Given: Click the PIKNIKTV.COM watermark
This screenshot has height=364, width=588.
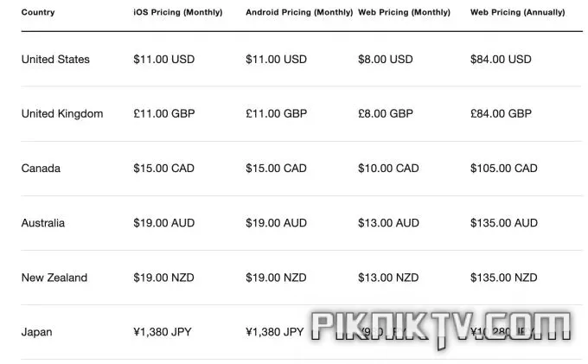Looking at the screenshot, I should click(441, 329).
